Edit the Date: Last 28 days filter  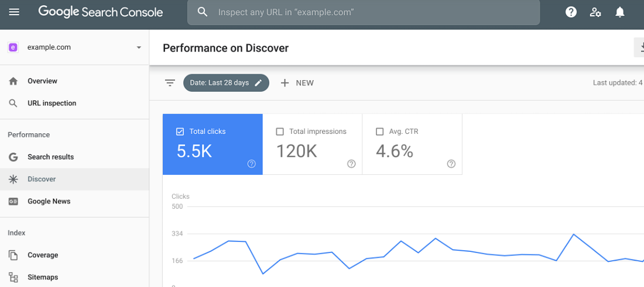(226, 83)
